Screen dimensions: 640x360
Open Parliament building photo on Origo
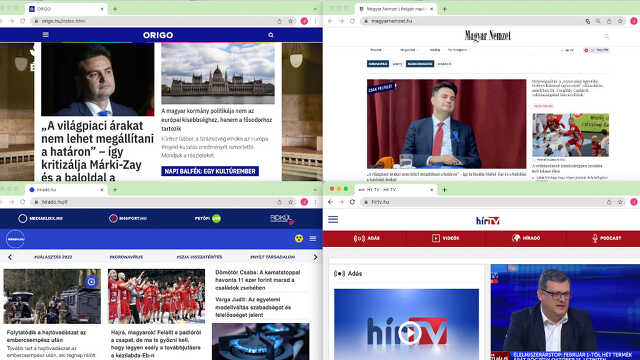(218, 73)
